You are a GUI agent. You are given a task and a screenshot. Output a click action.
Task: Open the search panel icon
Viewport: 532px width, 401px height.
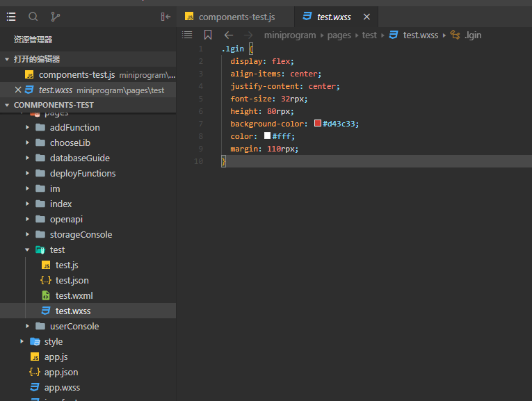pyautogui.click(x=33, y=17)
